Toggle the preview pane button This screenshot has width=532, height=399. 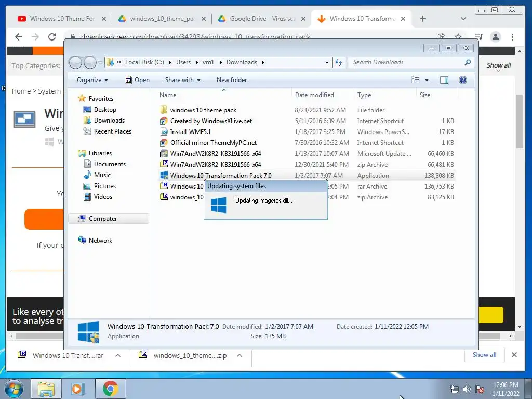click(x=444, y=80)
